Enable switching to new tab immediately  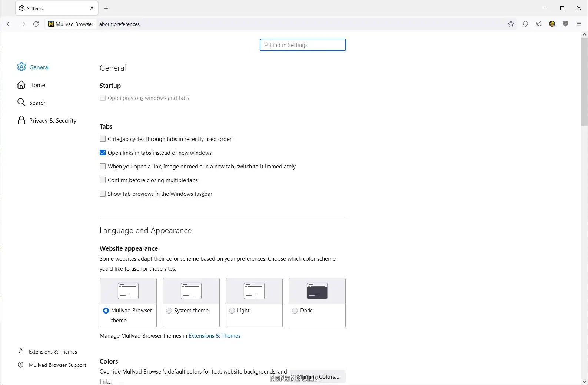(x=103, y=167)
